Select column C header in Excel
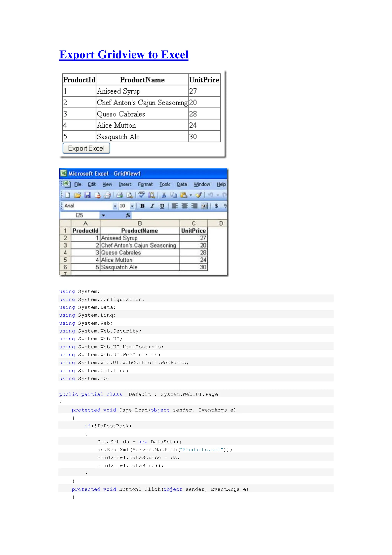 pos(194,223)
